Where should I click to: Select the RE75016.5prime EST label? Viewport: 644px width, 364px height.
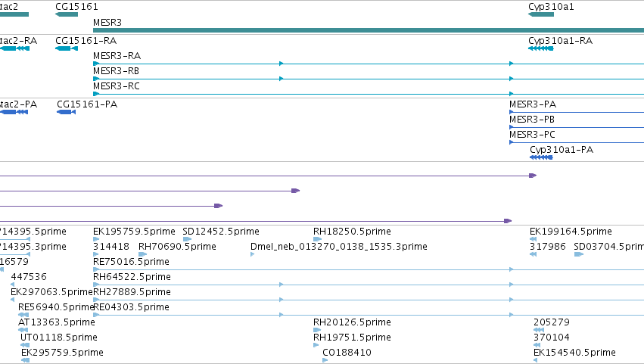131,262
